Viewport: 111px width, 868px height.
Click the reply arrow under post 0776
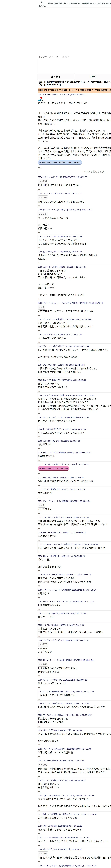[x=39, y=540]
